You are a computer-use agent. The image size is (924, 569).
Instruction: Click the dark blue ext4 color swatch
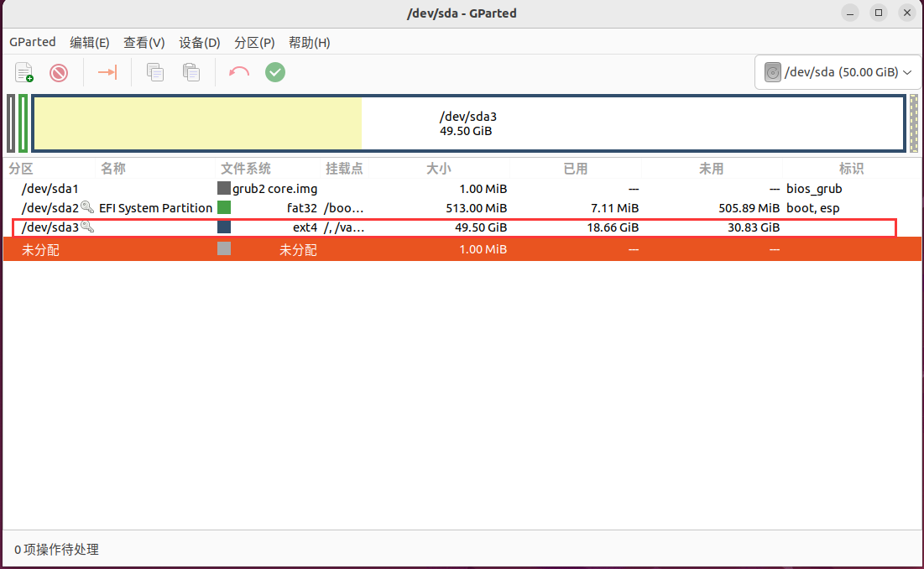224,227
